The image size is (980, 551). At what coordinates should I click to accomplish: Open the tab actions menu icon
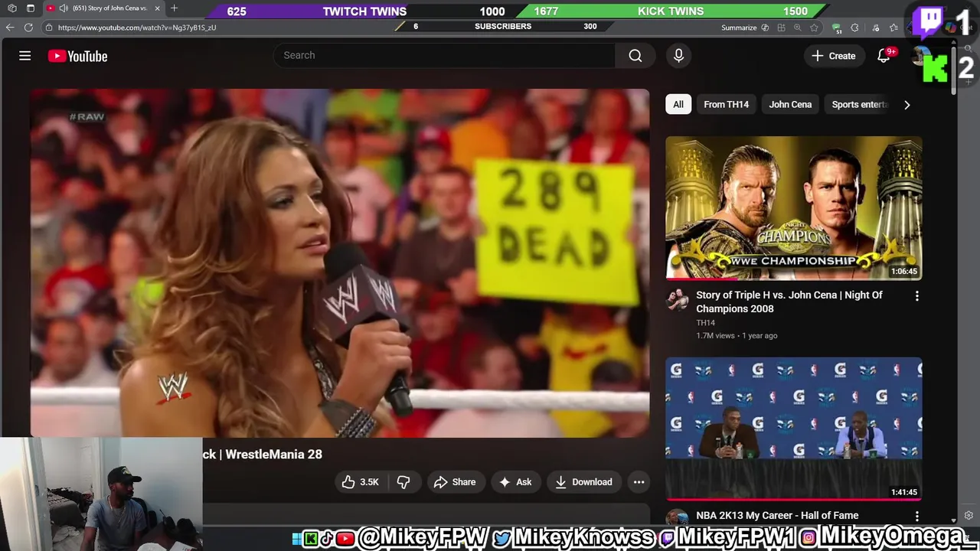point(30,8)
